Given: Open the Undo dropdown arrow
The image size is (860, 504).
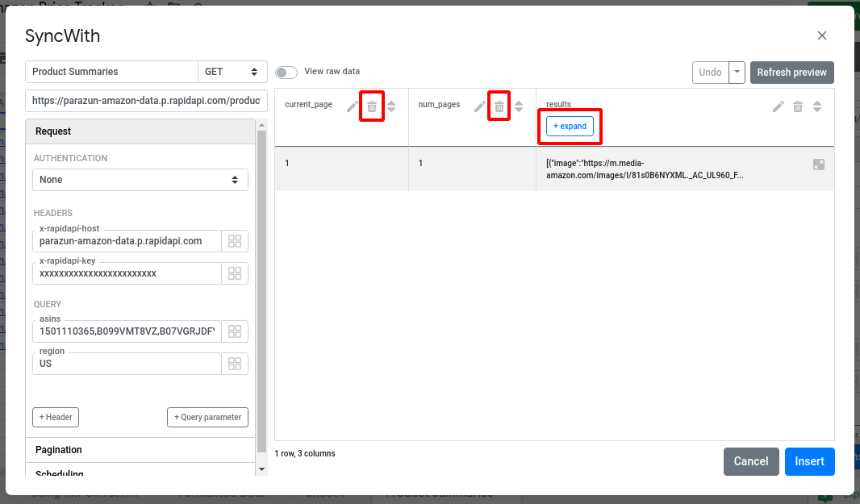Looking at the screenshot, I should pyautogui.click(x=736, y=72).
